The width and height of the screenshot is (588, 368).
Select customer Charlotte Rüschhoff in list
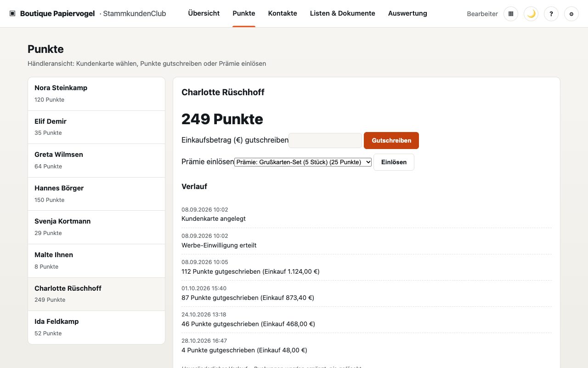coord(96,294)
